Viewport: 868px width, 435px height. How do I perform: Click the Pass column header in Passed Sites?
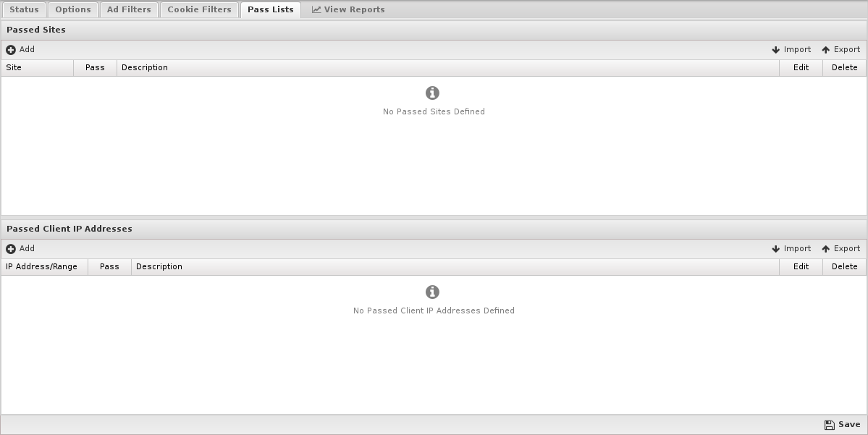tap(96, 67)
